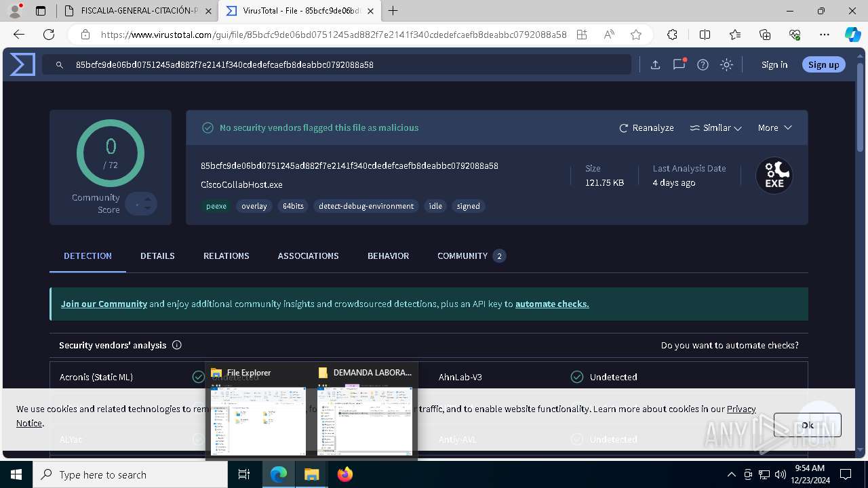Click the 64bits tag

(x=293, y=206)
